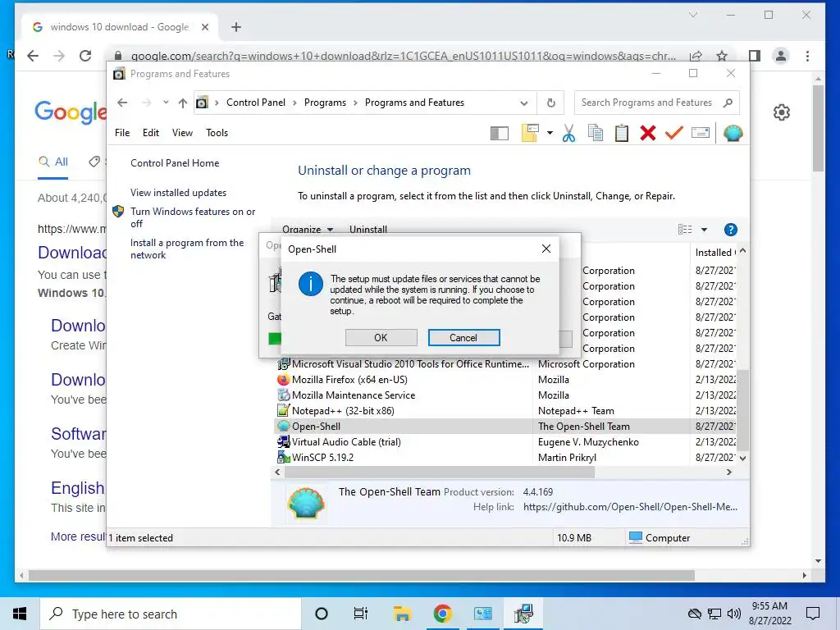Click the blue help question mark icon
This screenshot has width=840, height=630.
click(730, 230)
